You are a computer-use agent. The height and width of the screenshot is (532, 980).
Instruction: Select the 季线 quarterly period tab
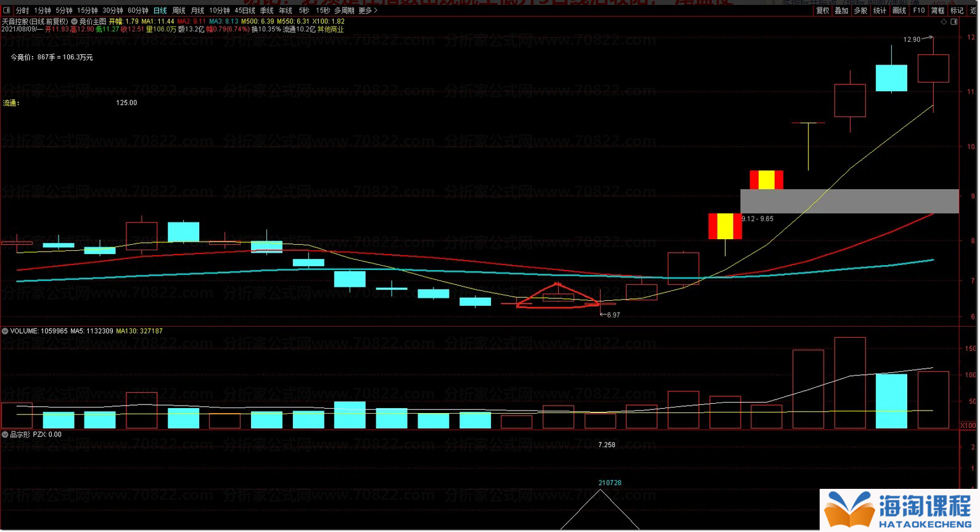tap(267, 10)
